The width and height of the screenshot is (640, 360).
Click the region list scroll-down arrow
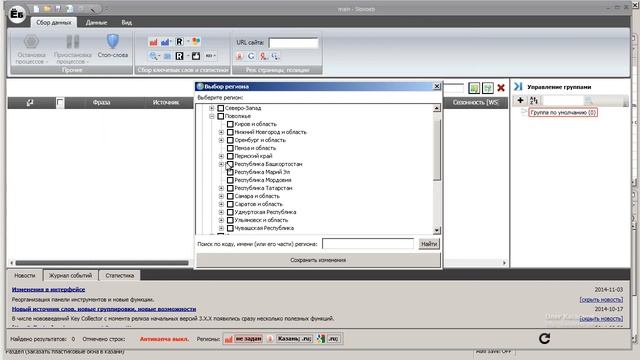(x=437, y=230)
